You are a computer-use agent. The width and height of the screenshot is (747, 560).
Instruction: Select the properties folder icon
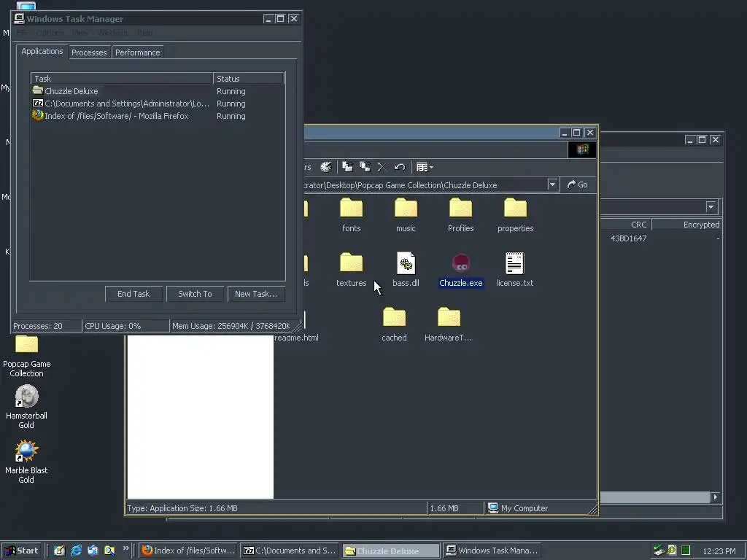click(x=516, y=208)
